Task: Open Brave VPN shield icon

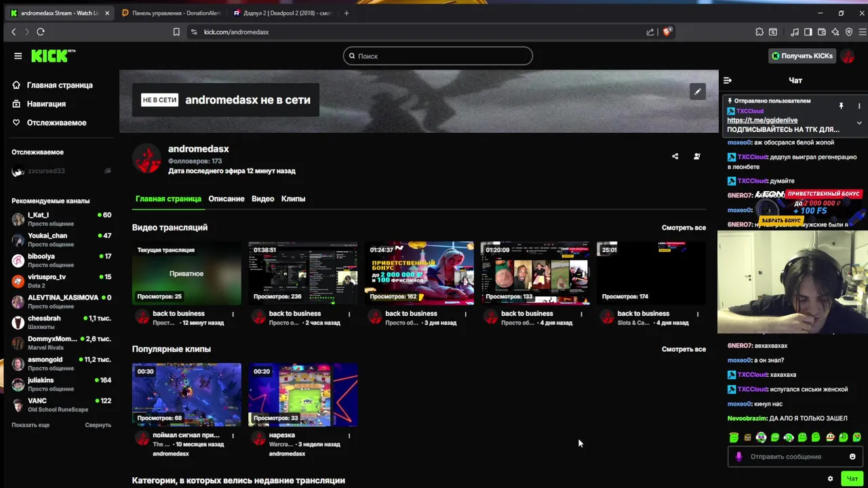Action: (x=849, y=32)
